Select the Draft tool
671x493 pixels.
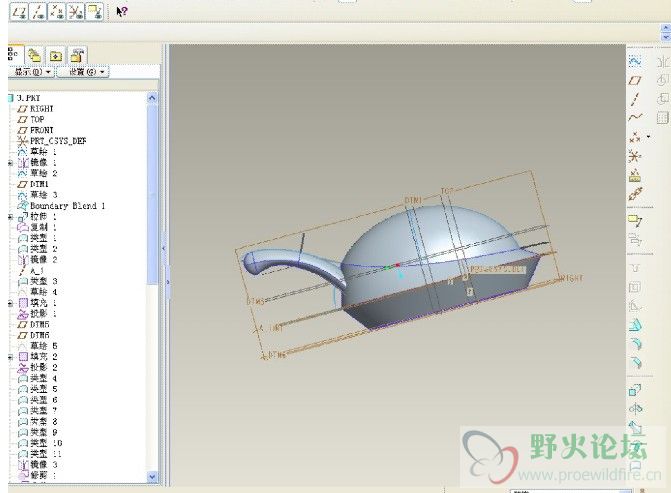(x=635, y=325)
